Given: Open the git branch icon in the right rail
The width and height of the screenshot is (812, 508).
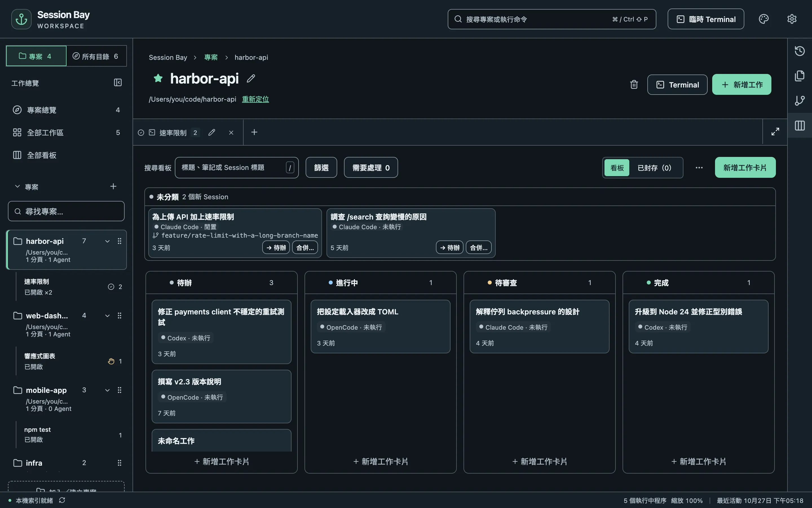Looking at the screenshot, I should 800,100.
